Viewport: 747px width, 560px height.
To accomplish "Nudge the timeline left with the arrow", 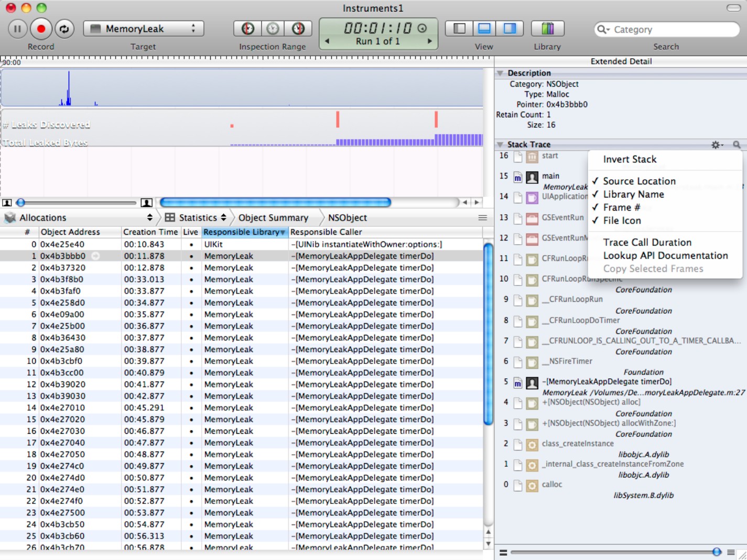I will point(464,202).
